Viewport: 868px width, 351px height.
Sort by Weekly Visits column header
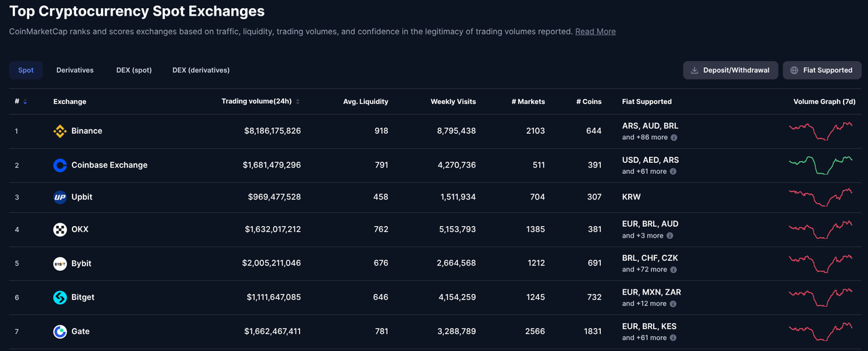(x=453, y=102)
